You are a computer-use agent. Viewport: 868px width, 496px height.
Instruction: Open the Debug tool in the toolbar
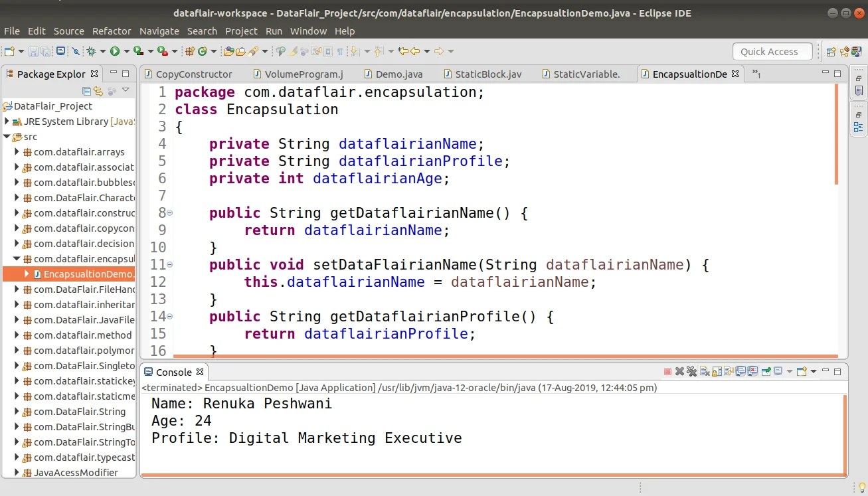click(x=92, y=50)
